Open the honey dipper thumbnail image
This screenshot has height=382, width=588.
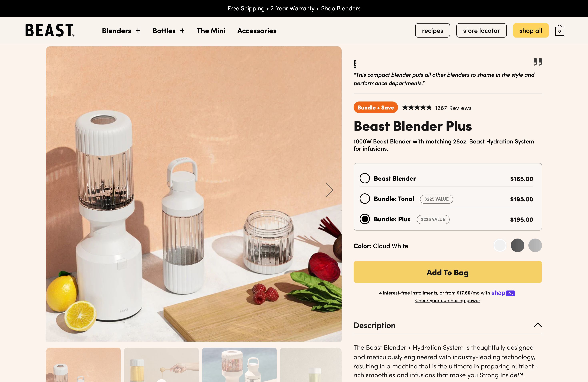tap(161, 365)
